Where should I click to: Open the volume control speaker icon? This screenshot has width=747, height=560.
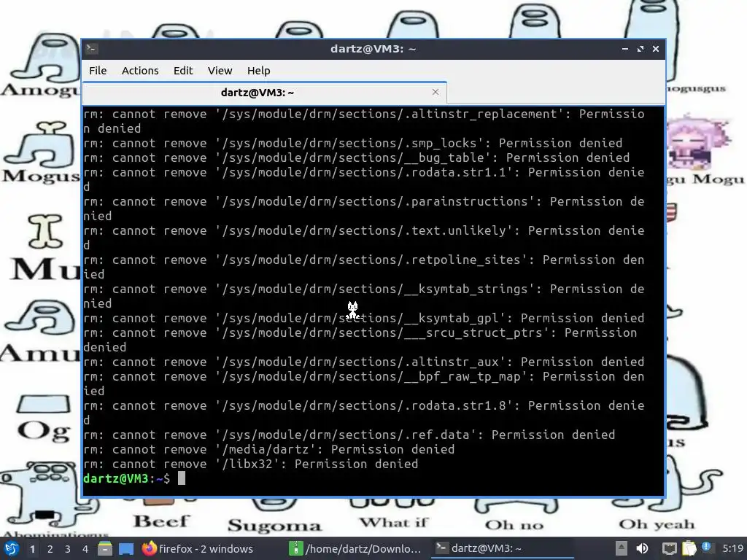643,548
